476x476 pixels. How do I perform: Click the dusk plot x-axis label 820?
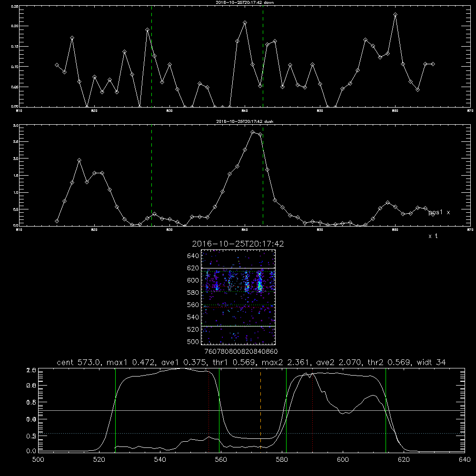click(x=94, y=230)
